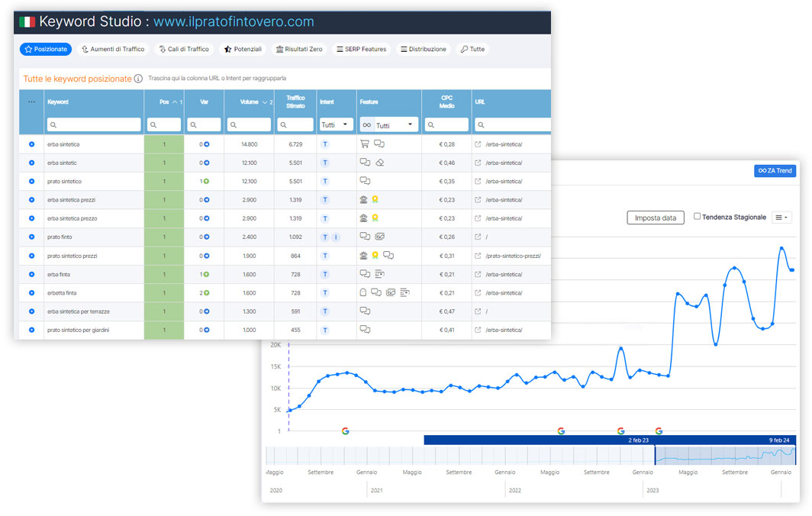Click the timeline range selector handle
The height and width of the screenshot is (516, 812).
[x=656, y=456]
